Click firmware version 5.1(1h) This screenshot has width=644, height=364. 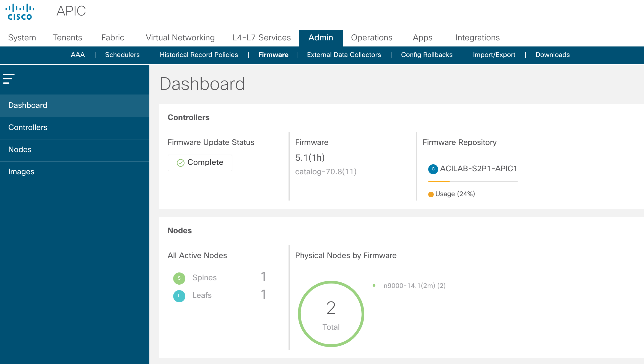click(x=310, y=158)
